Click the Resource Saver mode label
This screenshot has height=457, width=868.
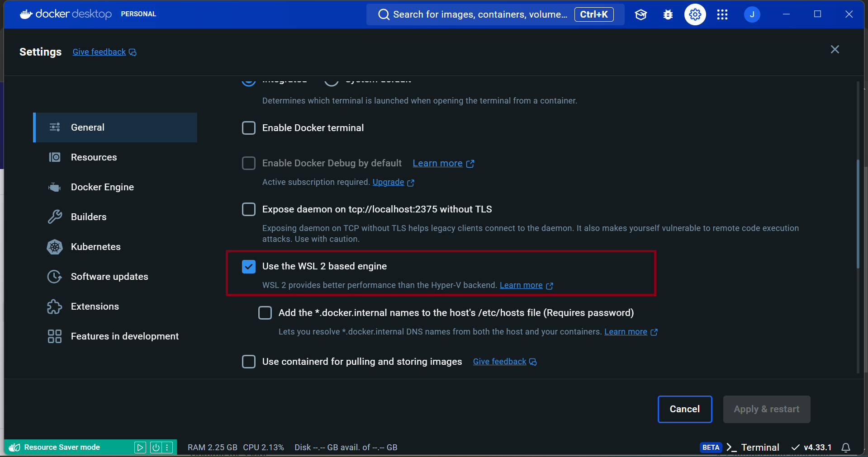click(62, 448)
